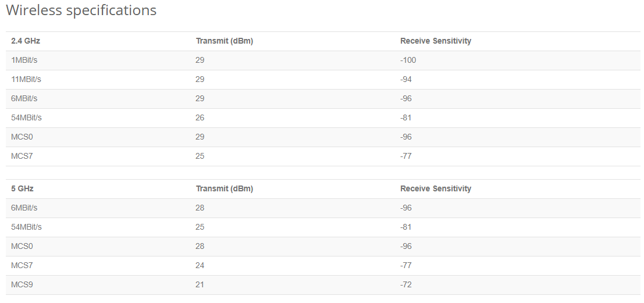Click MCS7 label in the 5 GHz table
Image resolution: width=644 pixels, height=303 pixels.
click(22, 266)
